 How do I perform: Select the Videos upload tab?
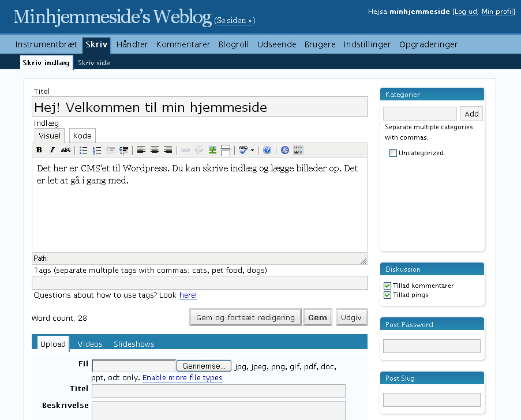(90, 344)
